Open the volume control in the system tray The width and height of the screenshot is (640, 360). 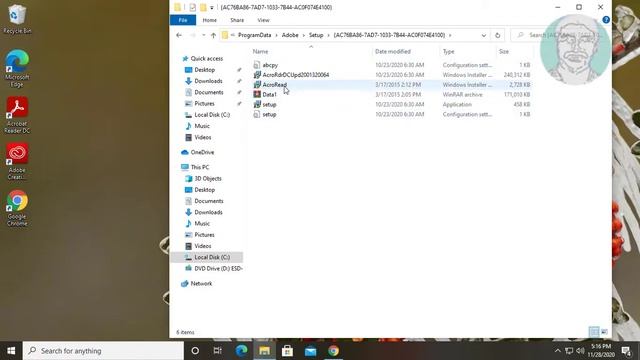pos(580,351)
